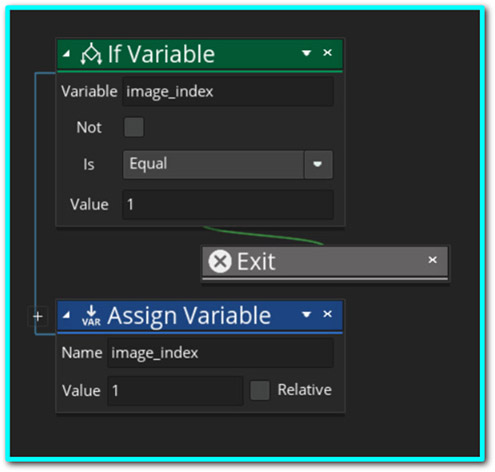Remove the If Variable action with its X
495x472 pixels.
tap(327, 53)
